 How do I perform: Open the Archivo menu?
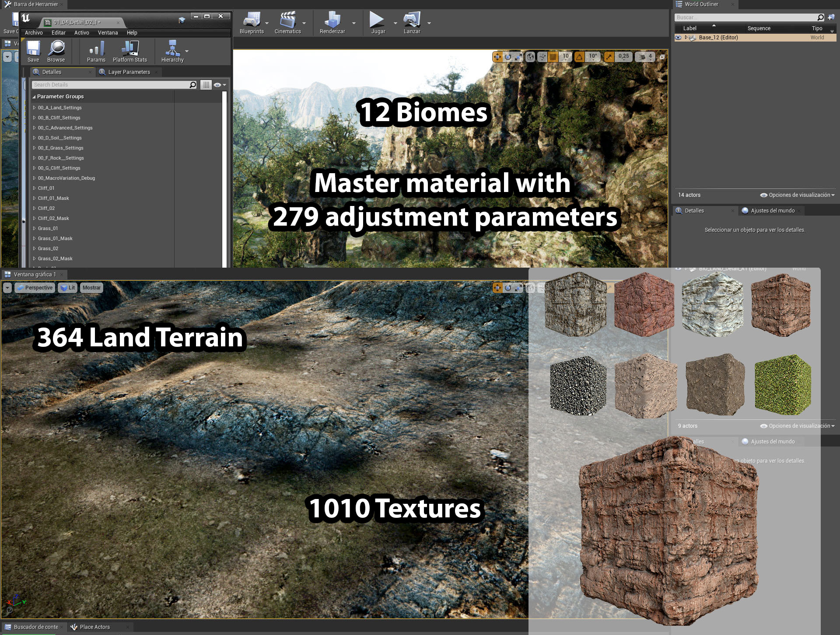click(x=34, y=33)
